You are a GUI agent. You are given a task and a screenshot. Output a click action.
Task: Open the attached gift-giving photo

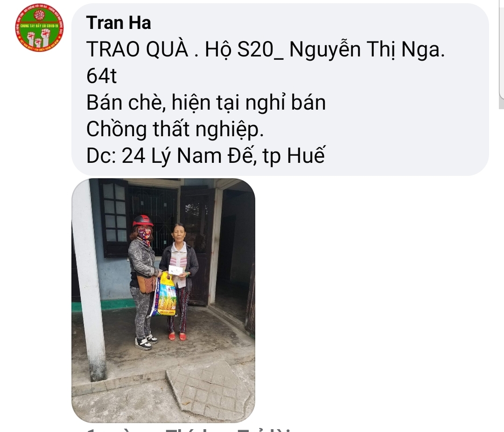[x=163, y=300]
